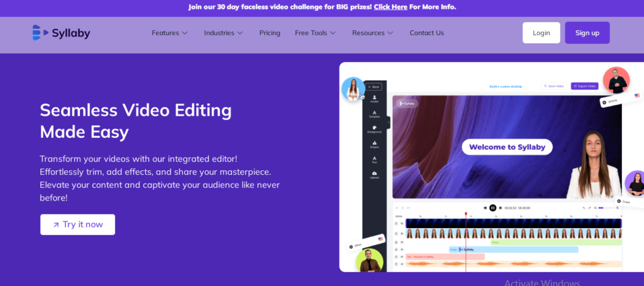The width and height of the screenshot is (644, 286).
Task: Adjust the timeline zoom slider
Action: 606,208
